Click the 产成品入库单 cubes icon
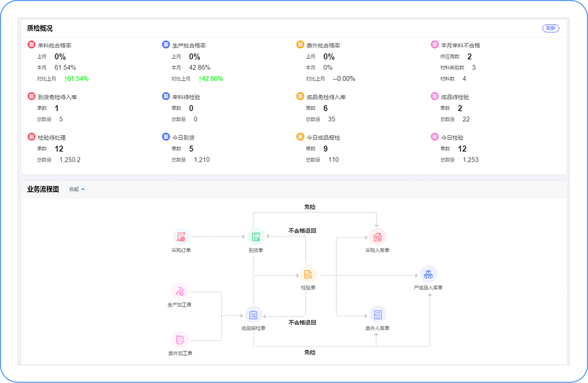 click(x=428, y=274)
